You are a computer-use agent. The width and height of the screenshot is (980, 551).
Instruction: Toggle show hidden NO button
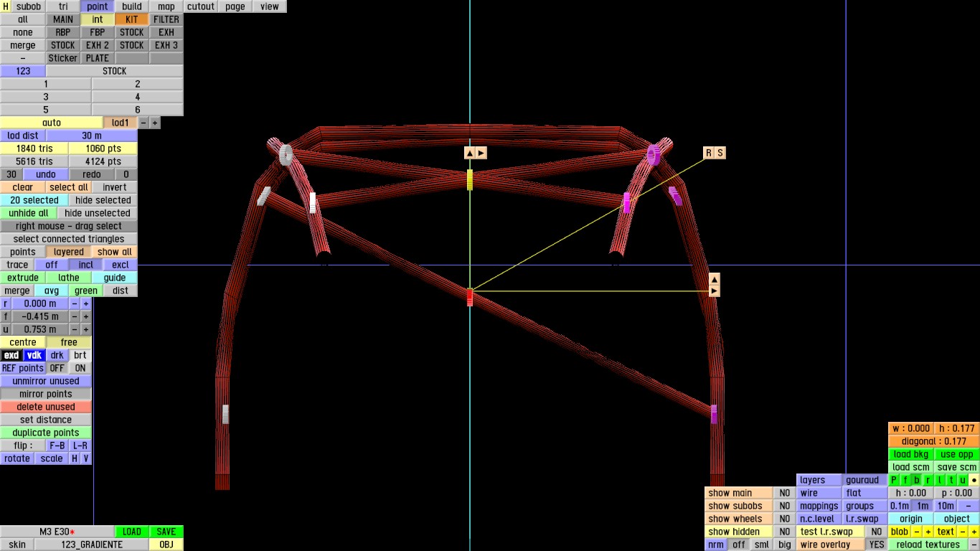tap(785, 532)
